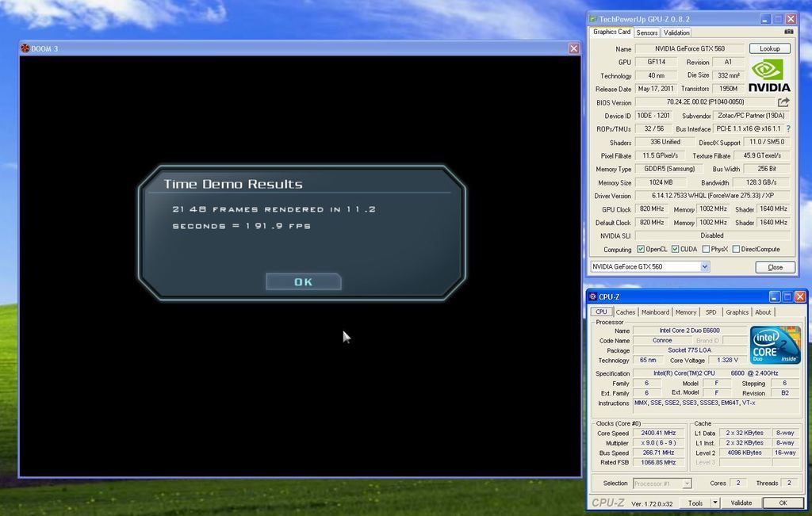Click the Intel Core 2 Duo logo
Screen dimensions: 812x516
pos(775,345)
